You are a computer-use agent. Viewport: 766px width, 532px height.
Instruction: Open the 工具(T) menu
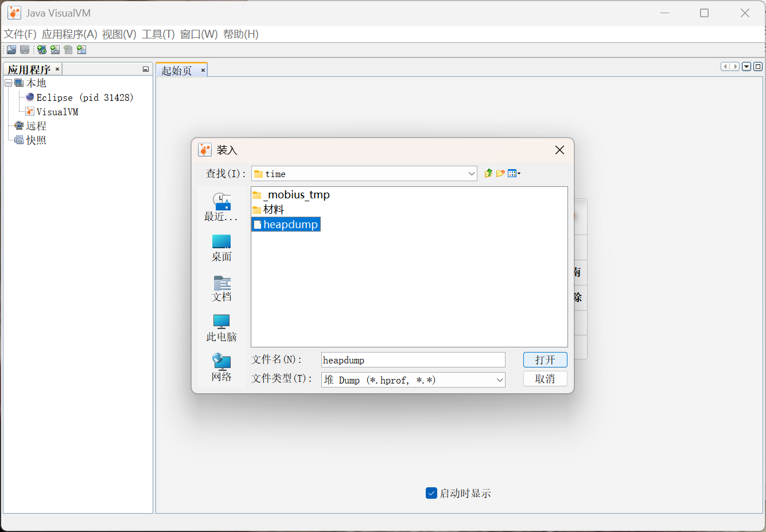click(158, 34)
